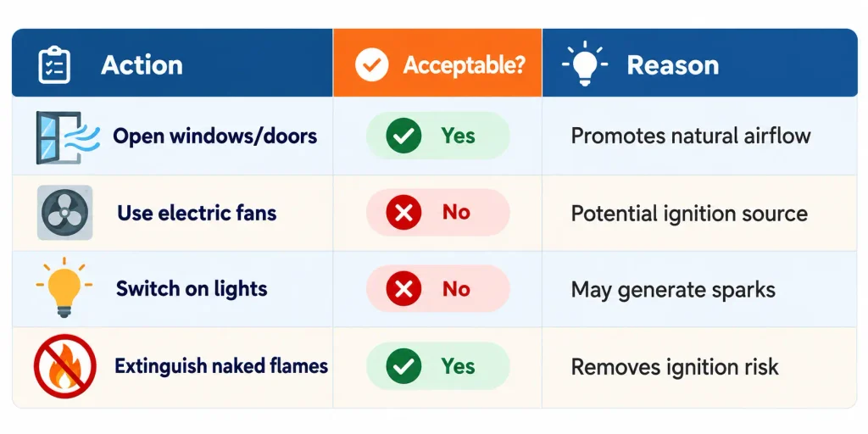Click the Yes pill for Extinguish naked flames

coord(438,366)
